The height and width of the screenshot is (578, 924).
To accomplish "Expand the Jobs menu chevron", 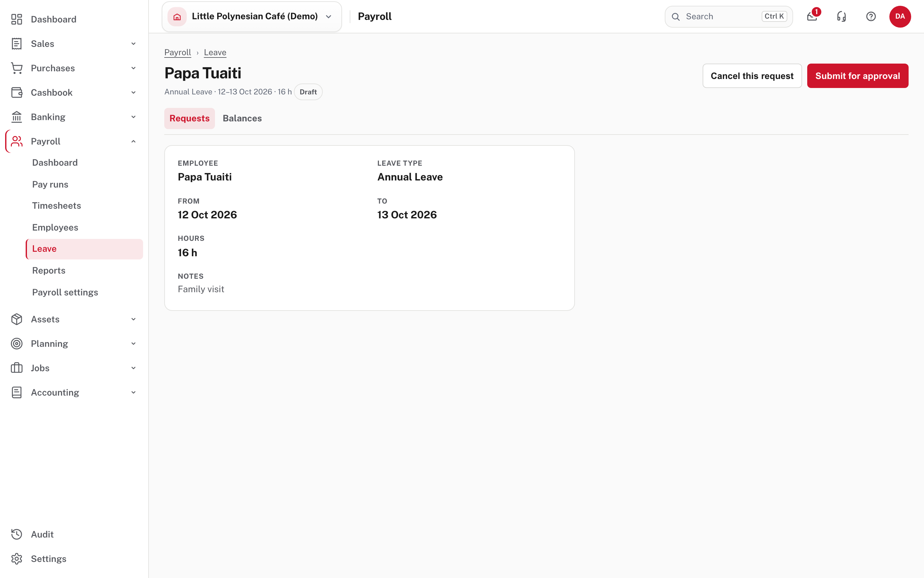I will coord(133,368).
